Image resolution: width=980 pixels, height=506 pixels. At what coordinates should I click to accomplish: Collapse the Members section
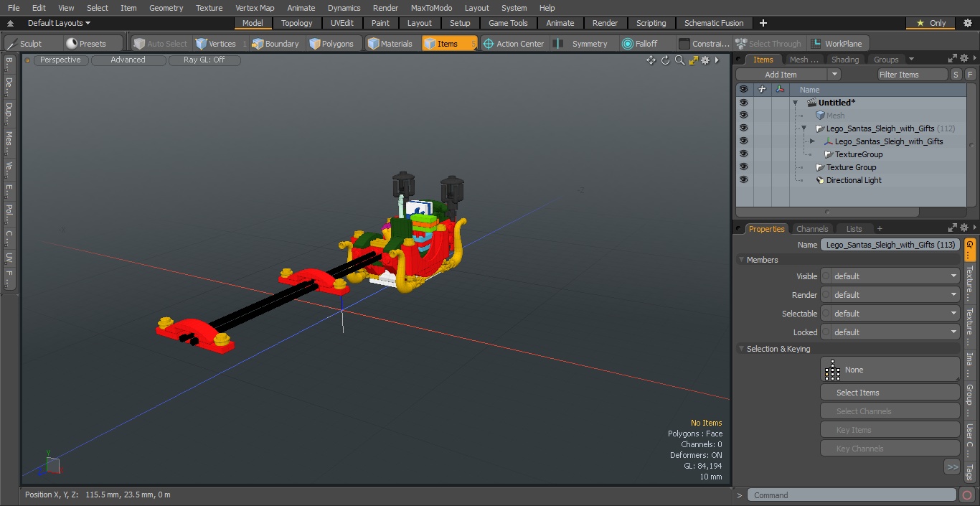coord(741,260)
